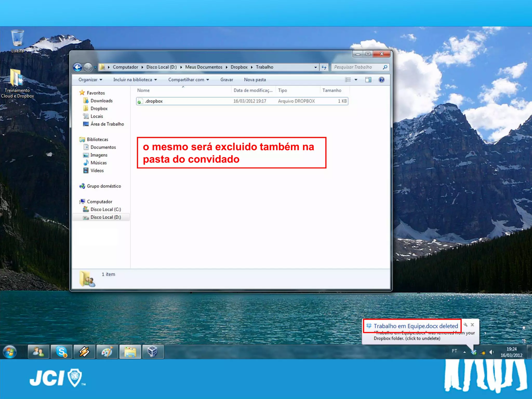
Task: Click the volume speaker tray icon
Action: 491,352
